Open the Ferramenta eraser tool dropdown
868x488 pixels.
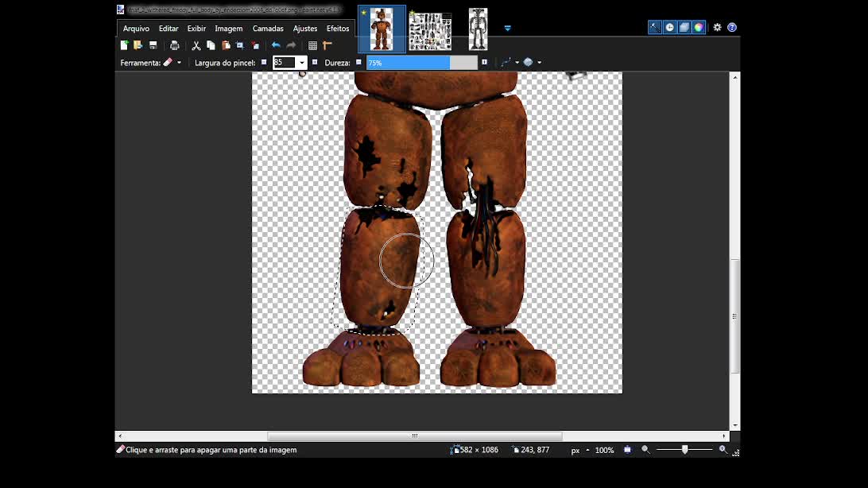[x=172, y=63]
